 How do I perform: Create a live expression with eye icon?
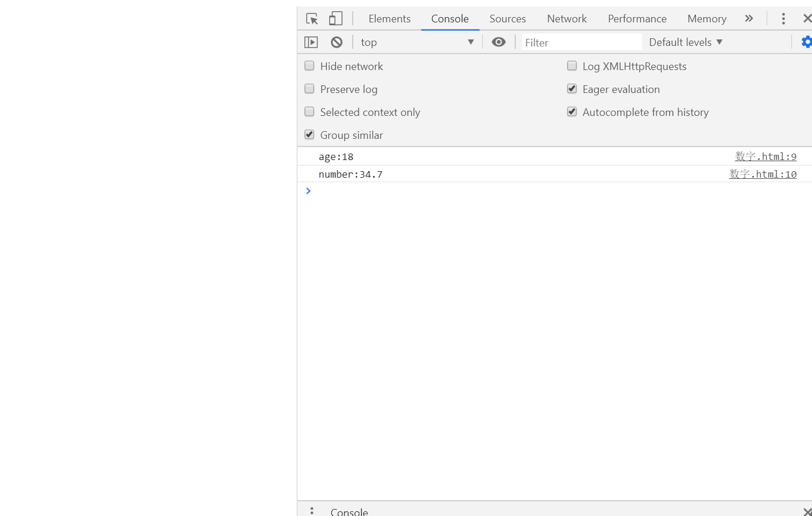point(499,42)
